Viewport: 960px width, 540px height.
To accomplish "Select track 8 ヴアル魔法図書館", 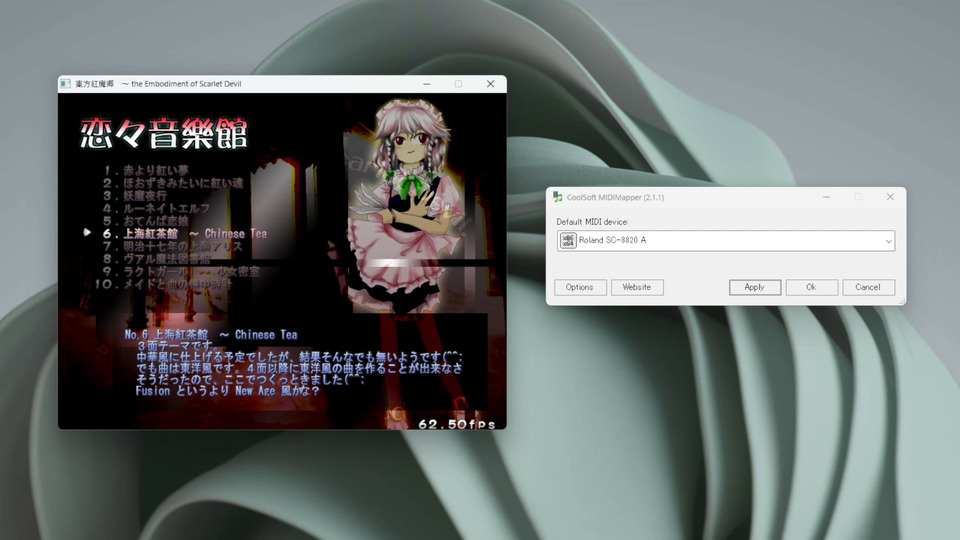I will [156, 259].
